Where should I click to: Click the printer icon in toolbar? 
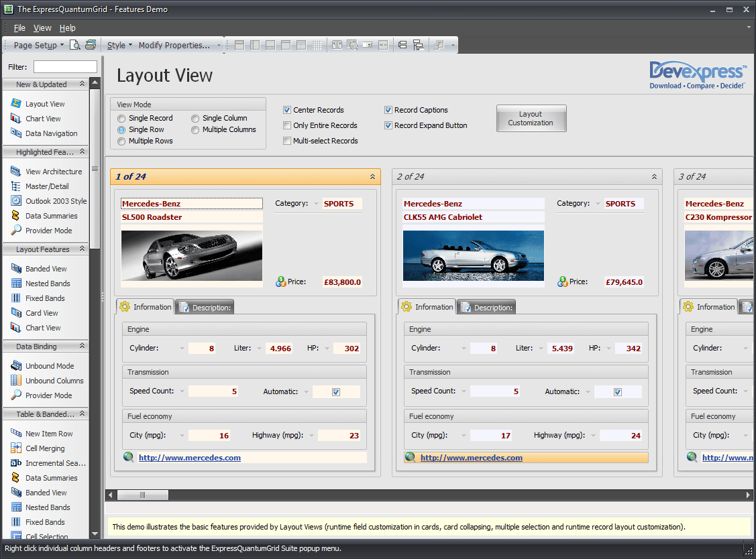point(90,45)
